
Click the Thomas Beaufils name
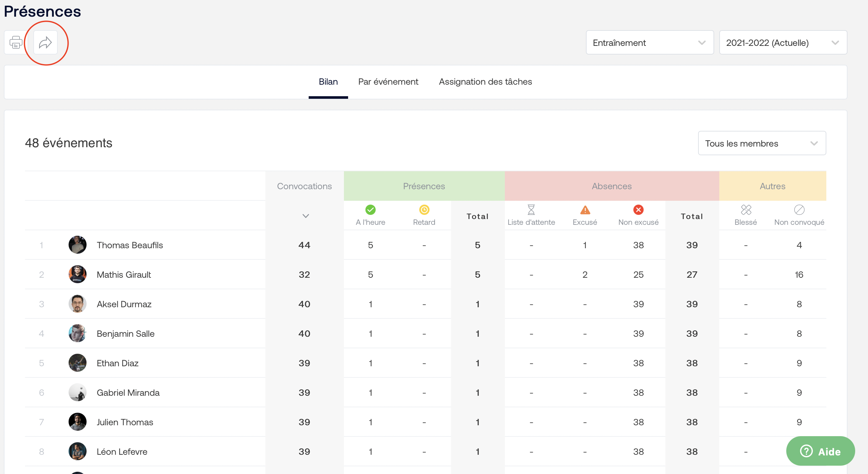(130, 245)
